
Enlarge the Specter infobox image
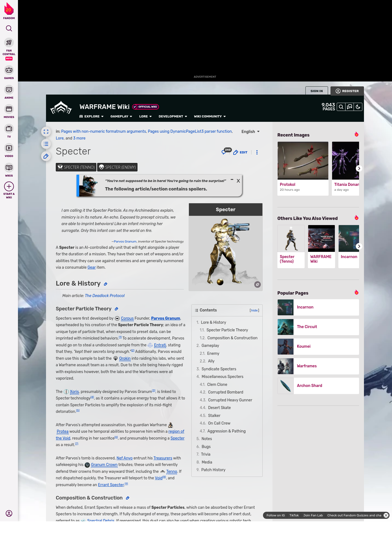pos(258,284)
